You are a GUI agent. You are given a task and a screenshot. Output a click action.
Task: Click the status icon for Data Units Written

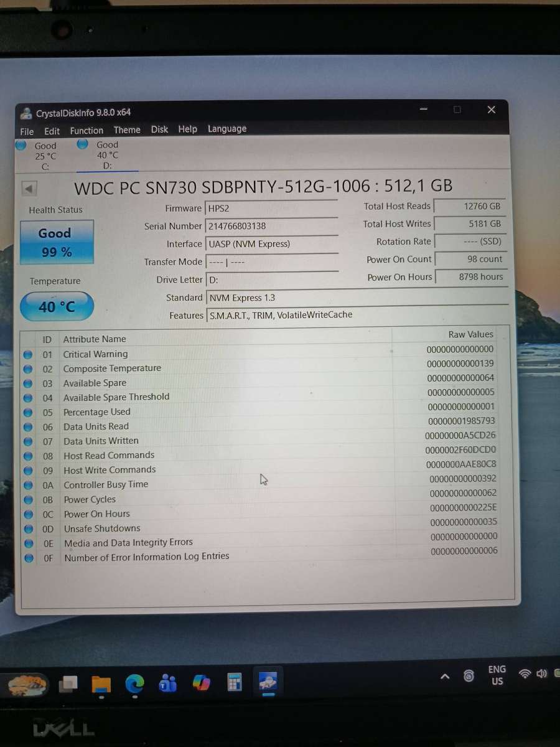tap(28, 441)
